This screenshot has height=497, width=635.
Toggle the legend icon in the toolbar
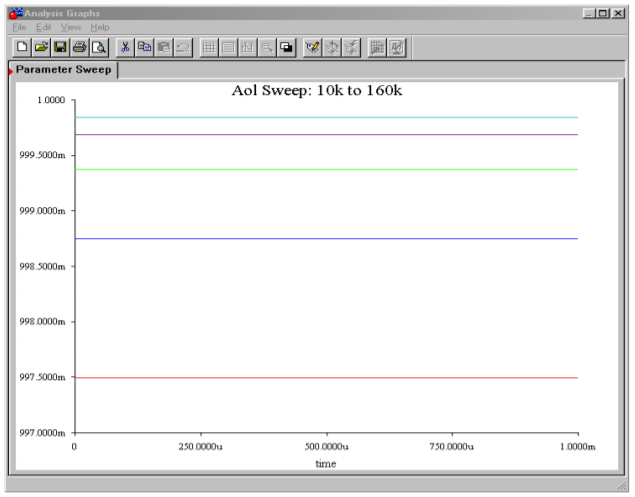(227, 47)
